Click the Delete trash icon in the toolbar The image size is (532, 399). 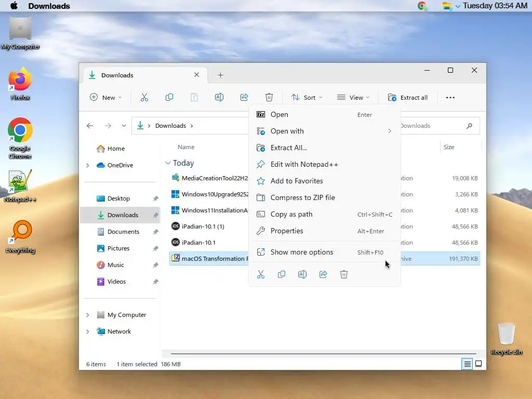pos(269,97)
